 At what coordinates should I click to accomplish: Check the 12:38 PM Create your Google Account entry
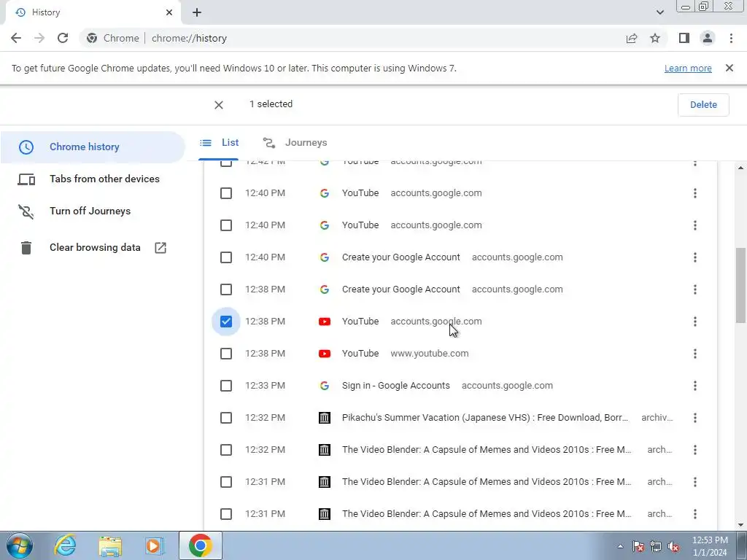click(x=226, y=289)
